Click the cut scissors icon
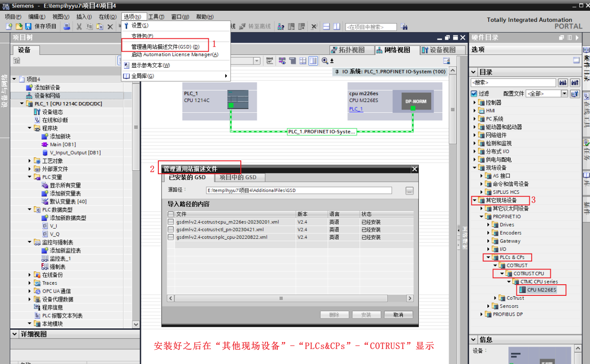 (79, 26)
